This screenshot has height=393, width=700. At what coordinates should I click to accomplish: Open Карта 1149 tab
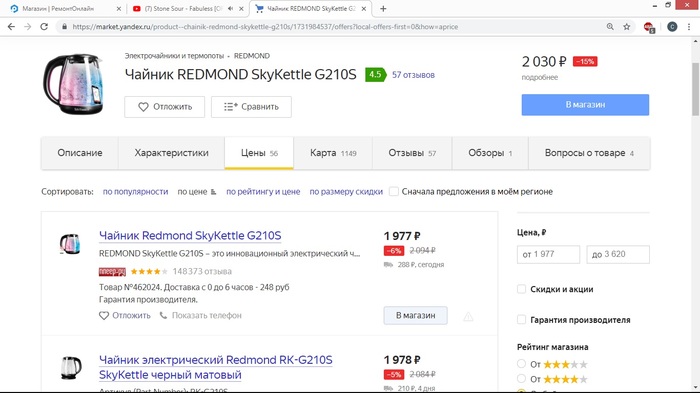333,153
